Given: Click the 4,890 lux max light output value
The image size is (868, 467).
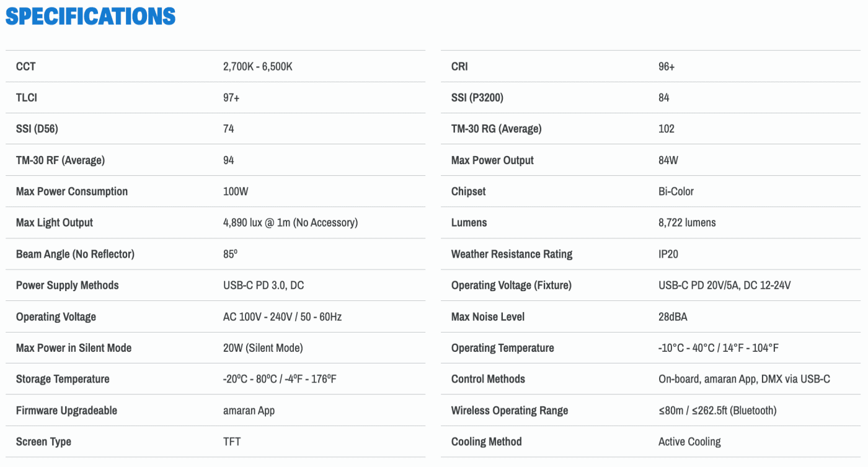Looking at the screenshot, I should pyautogui.click(x=290, y=222).
